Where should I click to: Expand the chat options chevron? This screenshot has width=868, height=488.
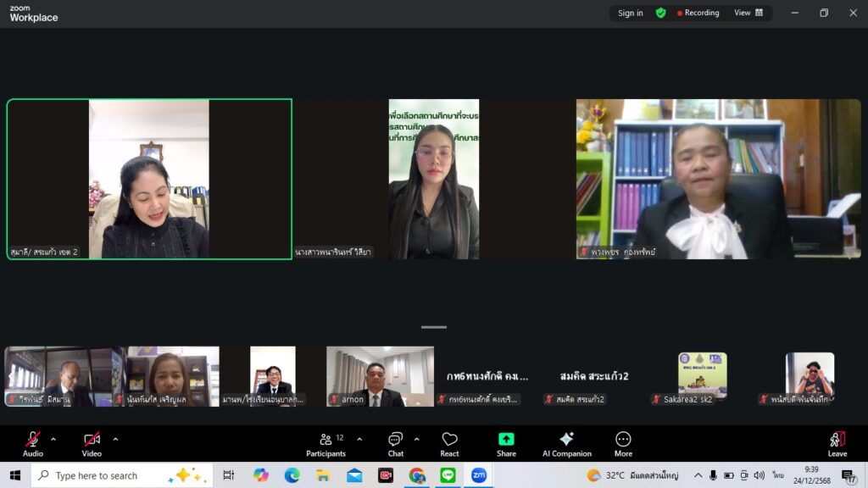point(416,439)
